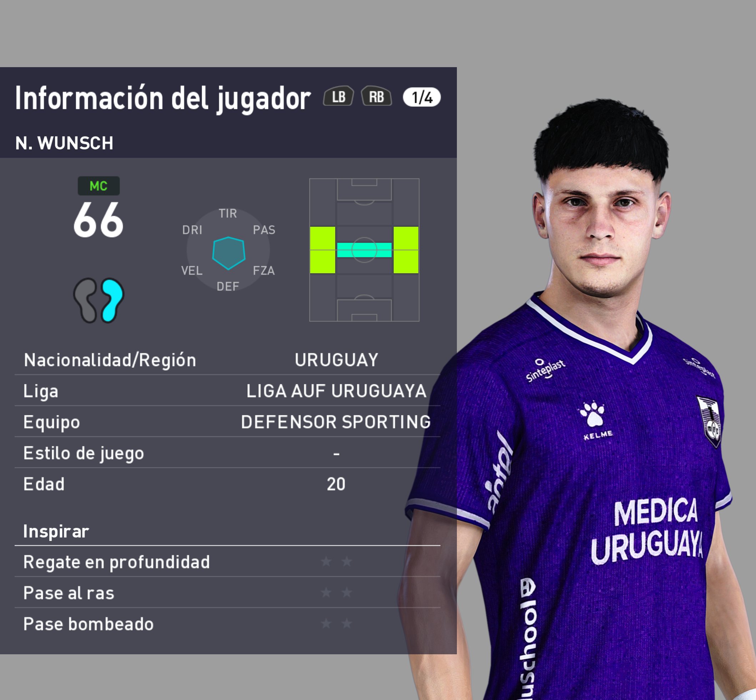The width and height of the screenshot is (756, 700).
Task: Select the Equipo Defensor Sporting row
Action: (x=227, y=422)
